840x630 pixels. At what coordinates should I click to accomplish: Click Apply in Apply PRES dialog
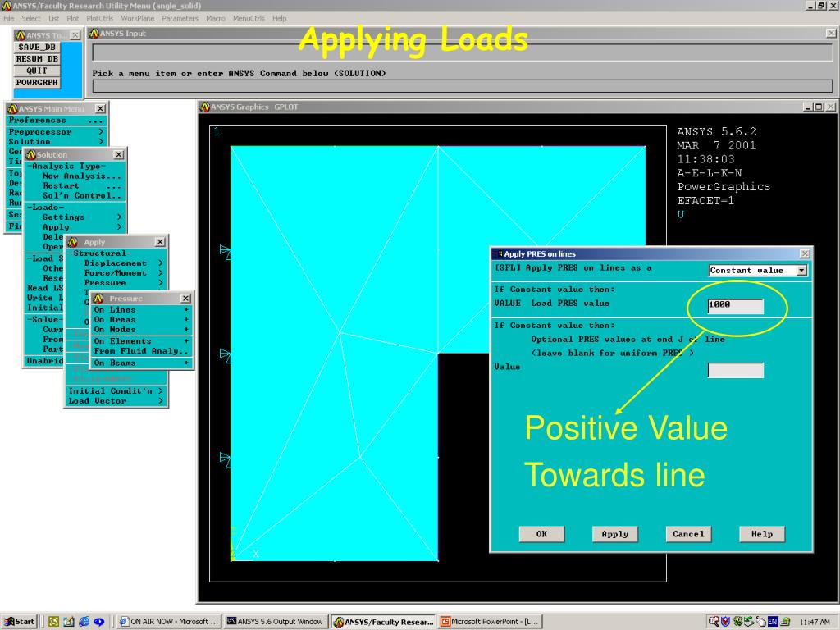(x=615, y=533)
